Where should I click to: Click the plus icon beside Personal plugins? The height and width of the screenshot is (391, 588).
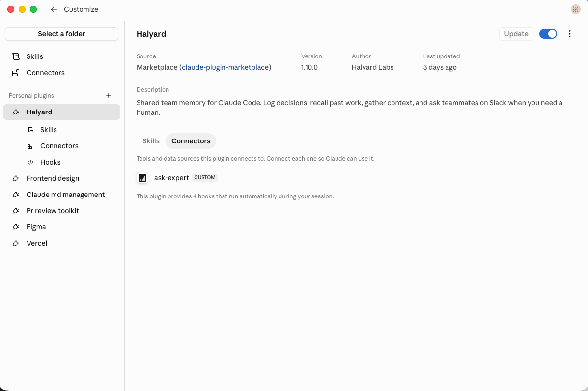pyautogui.click(x=109, y=96)
